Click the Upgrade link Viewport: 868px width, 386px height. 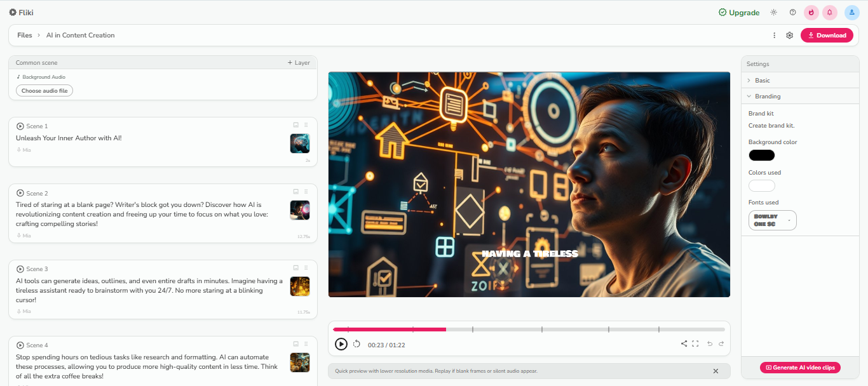coord(739,13)
